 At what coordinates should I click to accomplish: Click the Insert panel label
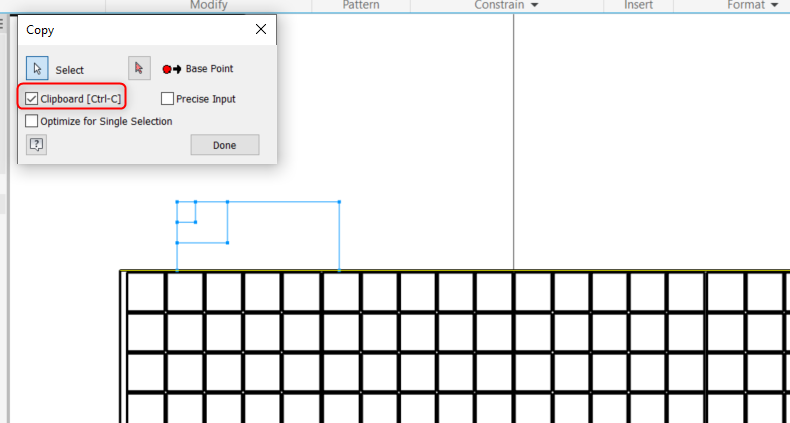tap(639, 6)
